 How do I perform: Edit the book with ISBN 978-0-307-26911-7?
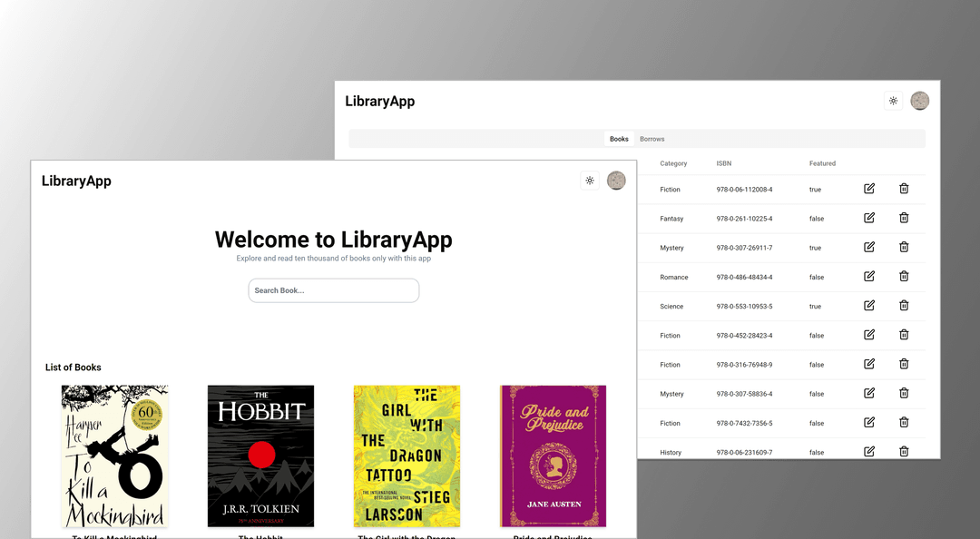click(868, 247)
